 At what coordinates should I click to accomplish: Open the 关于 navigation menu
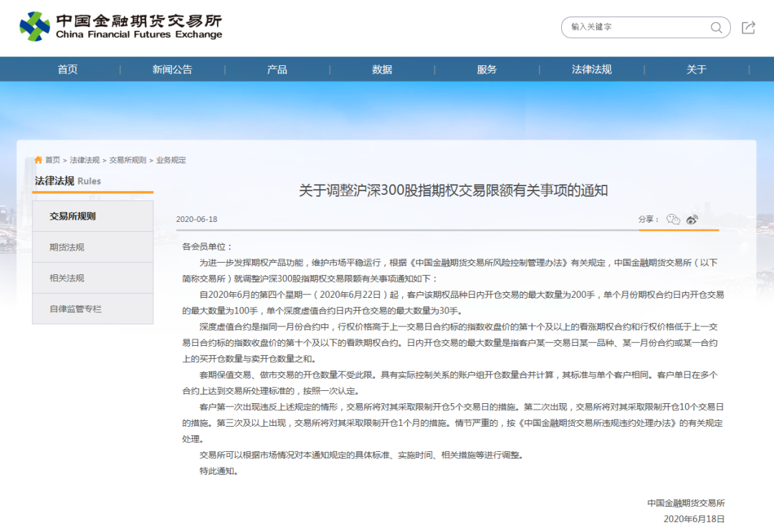(x=697, y=69)
